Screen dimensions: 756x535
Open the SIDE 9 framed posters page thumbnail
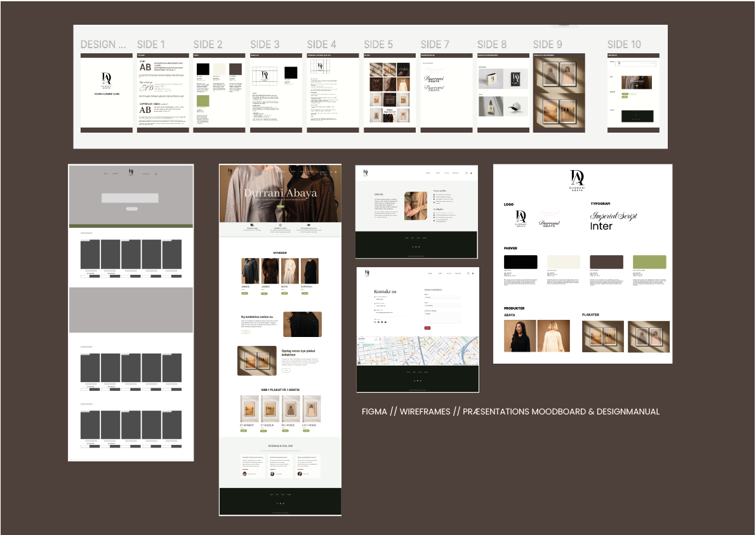559,93
